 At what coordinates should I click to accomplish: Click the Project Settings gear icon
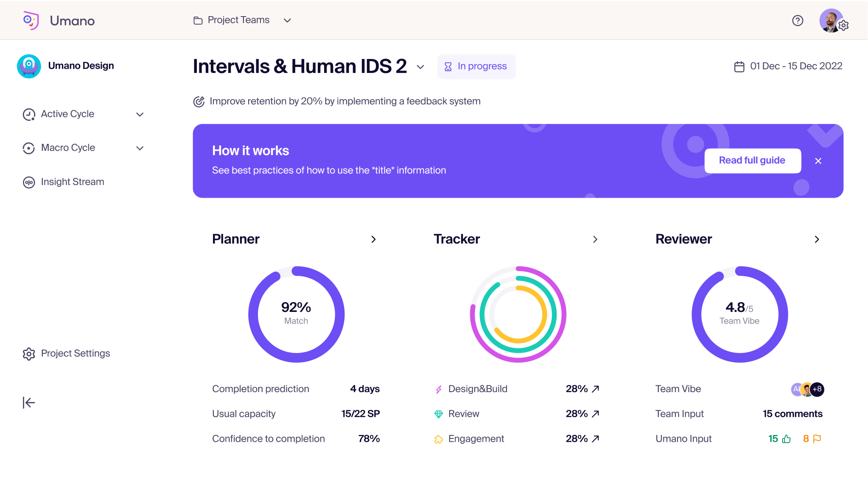tap(28, 353)
